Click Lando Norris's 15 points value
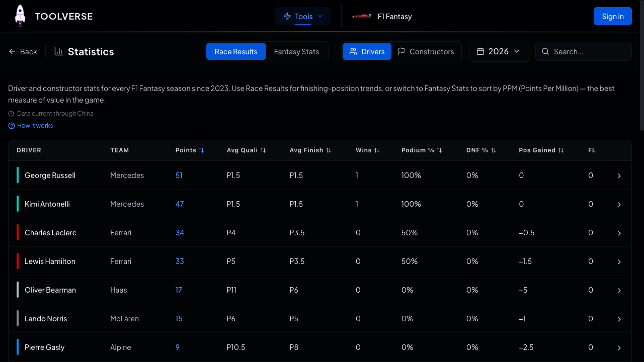The width and height of the screenshot is (644, 362). tap(179, 319)
